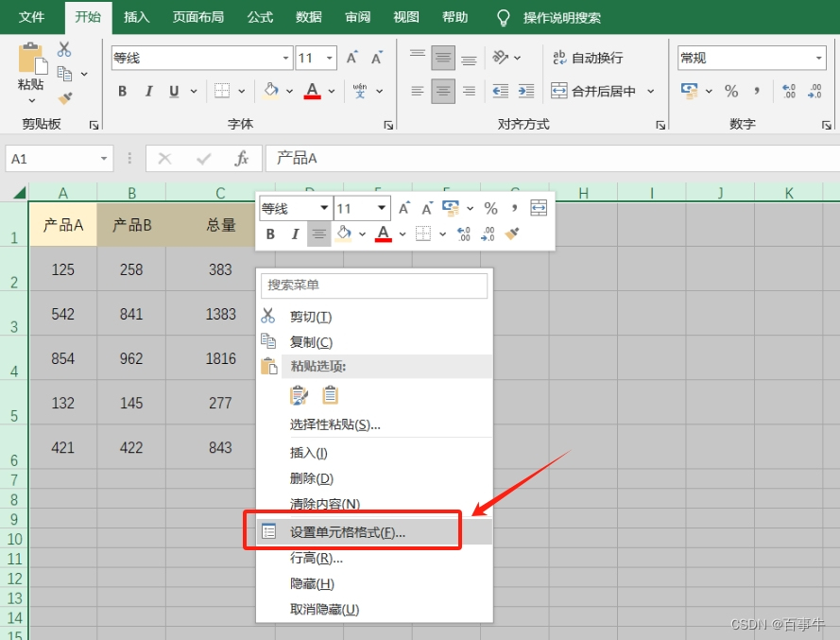Select the Format Painter brush in ribbon
Screen dimensions: 840x640
tap(65, 98)
